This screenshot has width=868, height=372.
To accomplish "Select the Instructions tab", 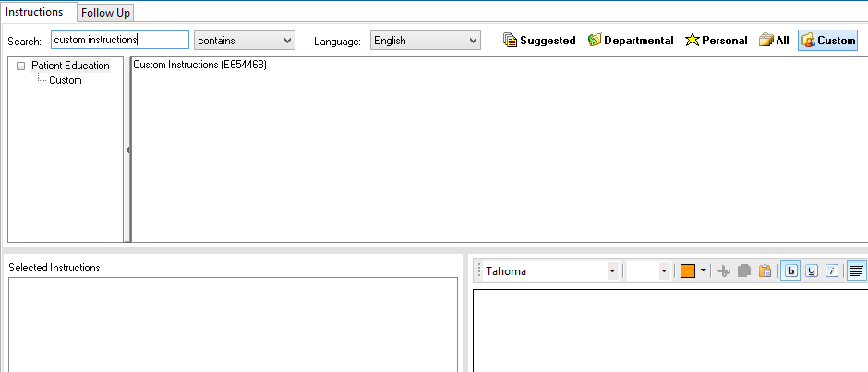I will click(x=35, y=12).
